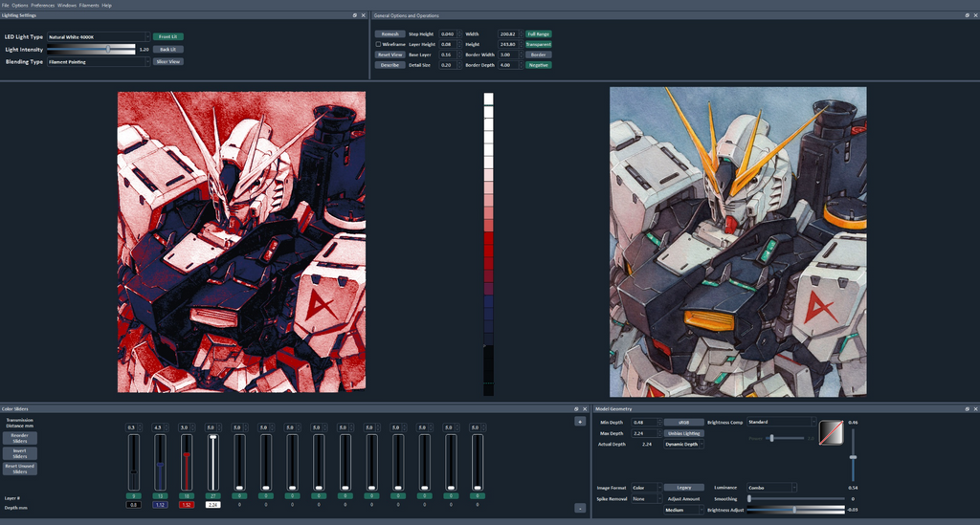Click the Width input field

pos(509,34)
